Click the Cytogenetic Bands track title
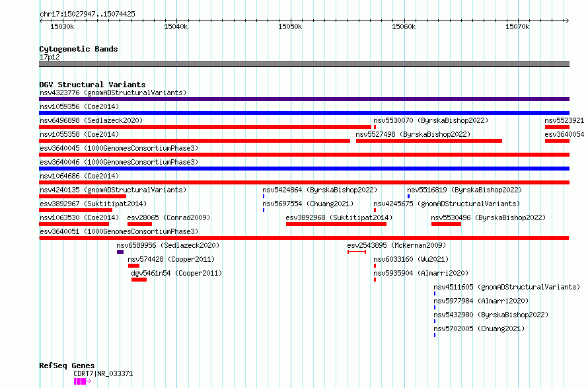588x388 pixels. pyautogui.click(x=79, y=49)
